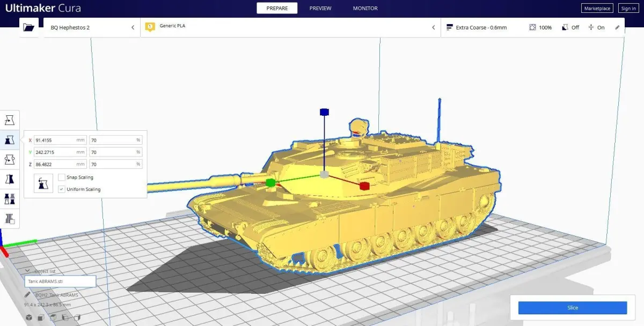
Task: Switch to right side view cube icon
Action: (78, 317)
